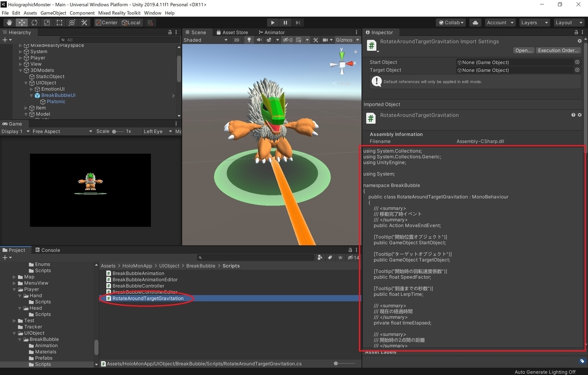The width and height of the screenshot is (588, 375).
Task: Open the Component menu
Action: coord(82,13)
